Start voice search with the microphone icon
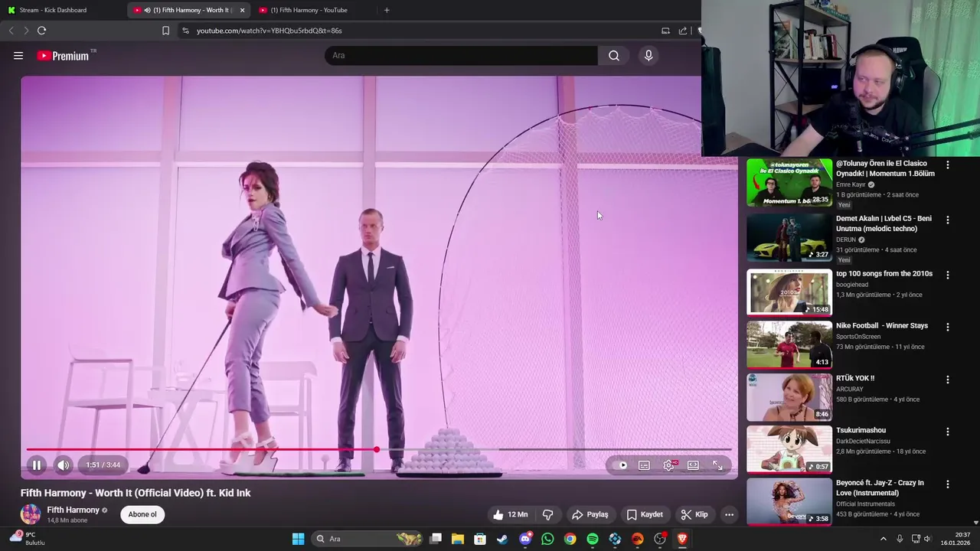This screenshot has width=980, height=551. 648,55
